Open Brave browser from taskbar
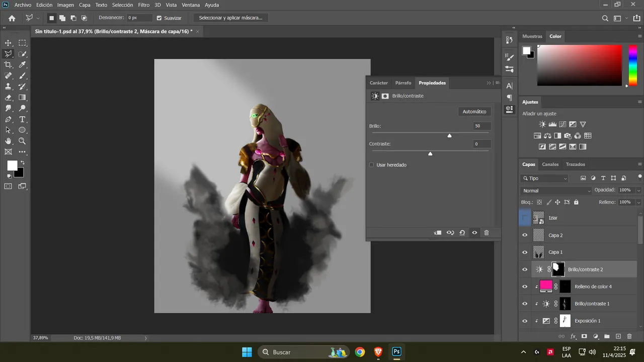This screenshot has height=362, width=644. tap(378, 352)
